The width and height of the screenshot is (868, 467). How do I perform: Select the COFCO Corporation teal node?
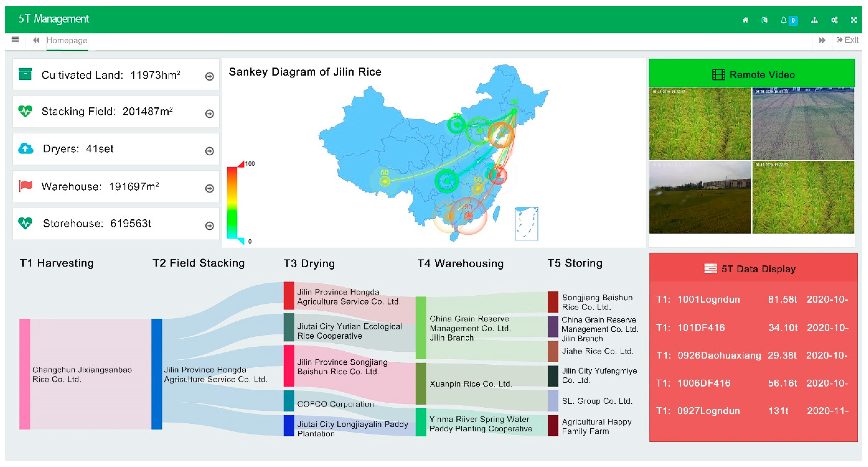pos(289,401)
